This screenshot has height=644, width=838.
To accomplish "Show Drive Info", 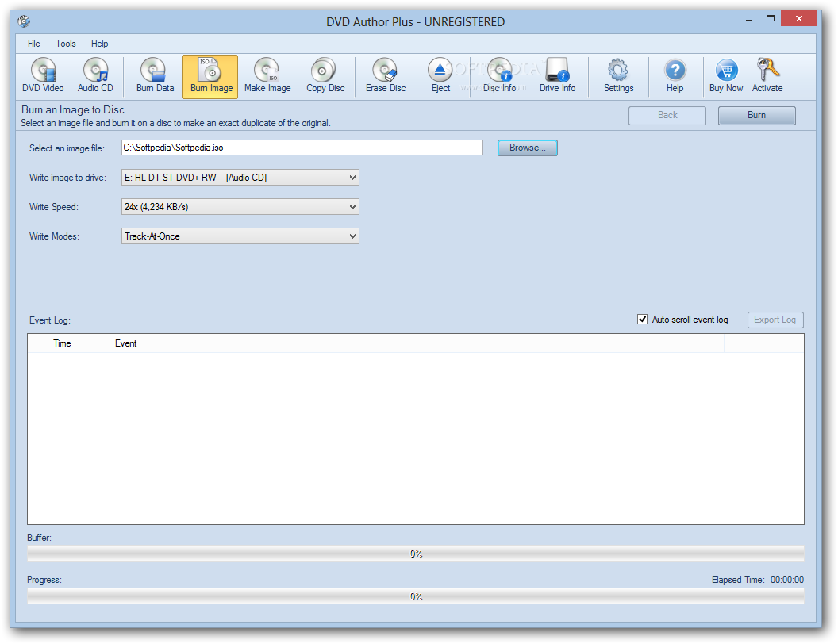I will click(x=557, y=76).
